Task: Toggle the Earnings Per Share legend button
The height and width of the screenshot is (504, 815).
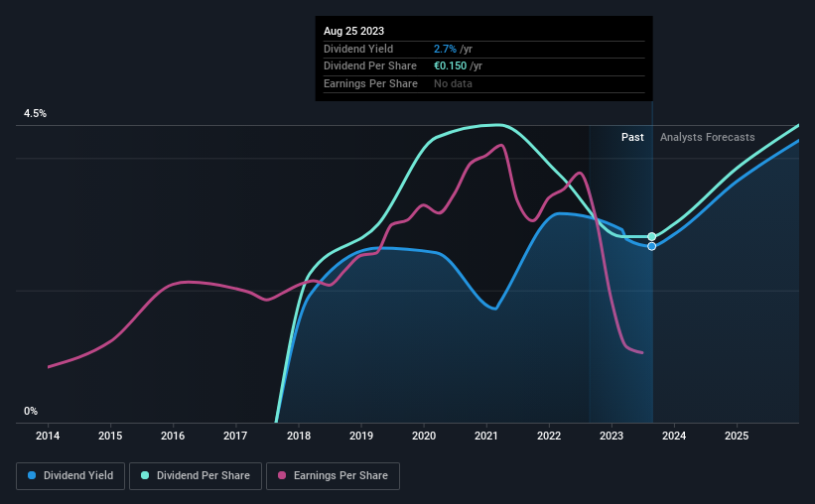Action: pyautogui.click(x=334, y=476)
